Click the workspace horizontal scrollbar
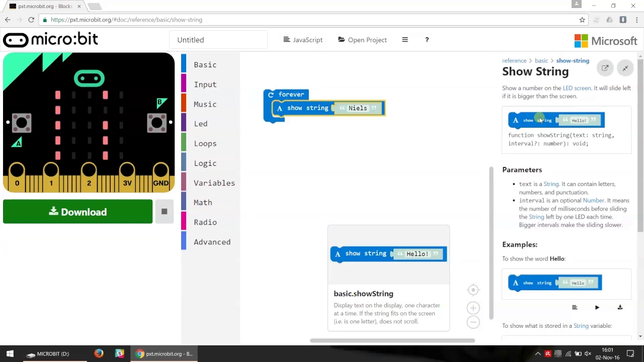 pyautogui.click(x=392, y=340)
